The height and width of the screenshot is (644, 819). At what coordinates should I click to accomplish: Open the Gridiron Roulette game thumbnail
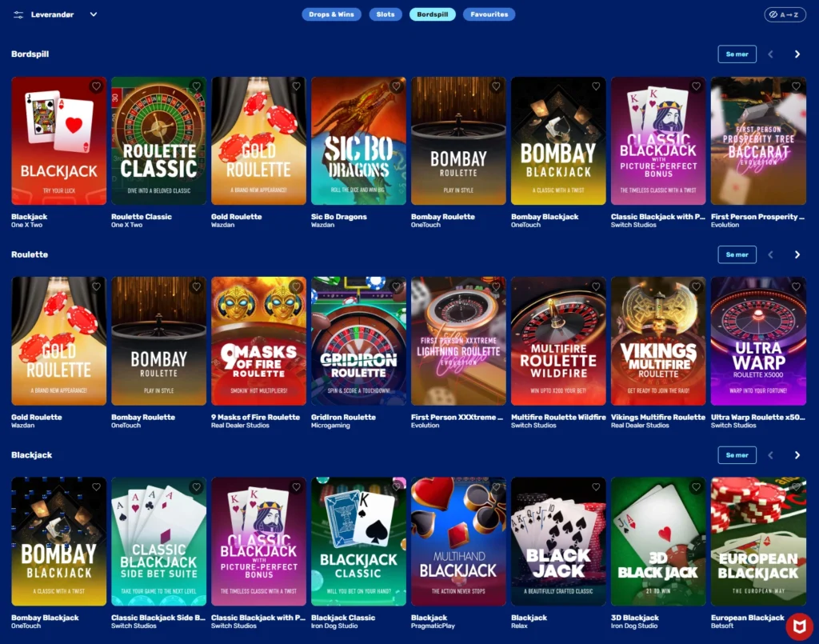(x=358, y=341)
